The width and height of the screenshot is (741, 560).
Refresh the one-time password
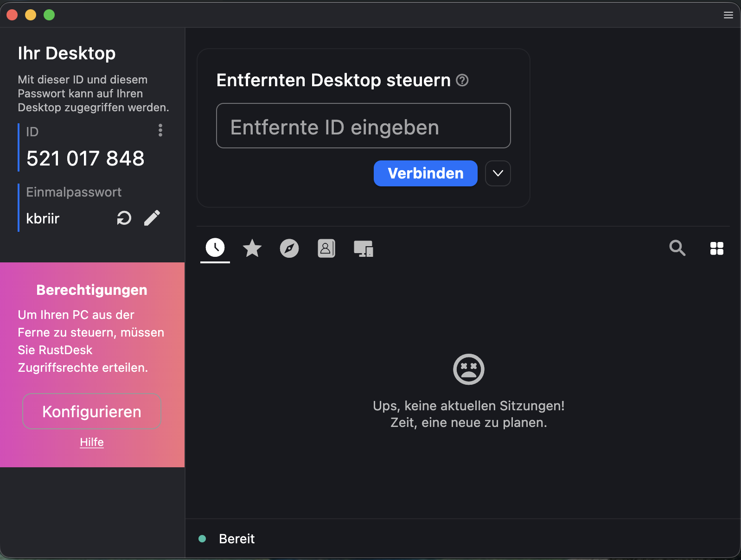124,218
